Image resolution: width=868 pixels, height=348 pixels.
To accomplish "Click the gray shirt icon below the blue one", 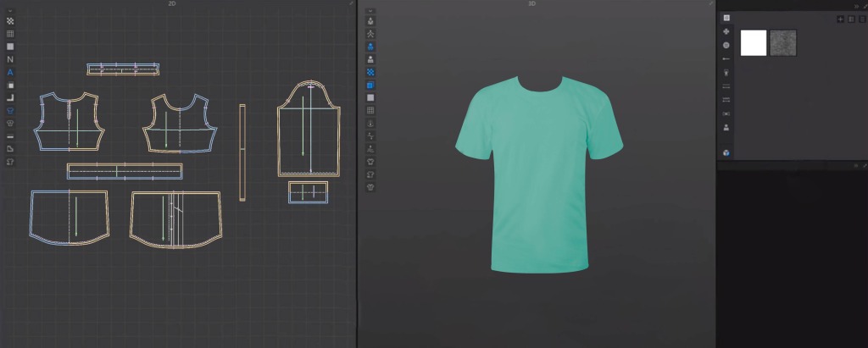I will [x=10, y=123].
